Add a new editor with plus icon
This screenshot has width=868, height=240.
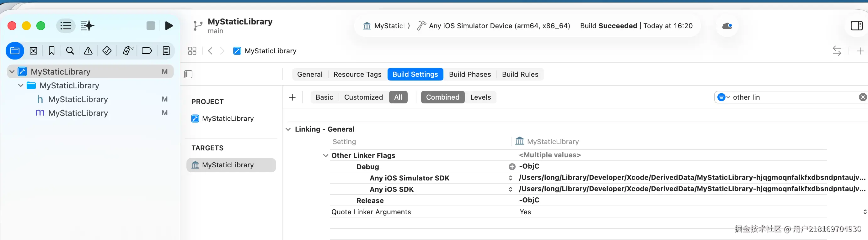click(860, 51)
